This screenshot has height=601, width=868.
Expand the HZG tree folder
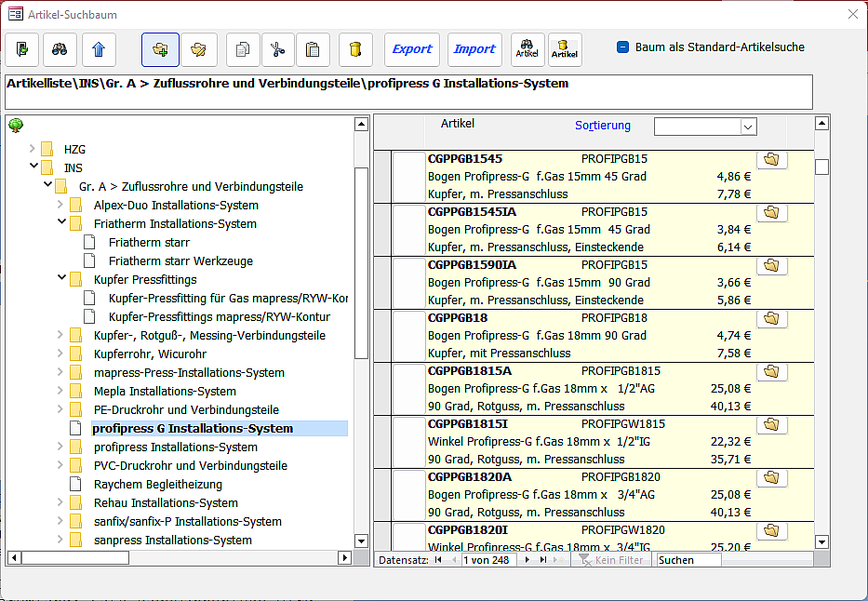(33, 149)
